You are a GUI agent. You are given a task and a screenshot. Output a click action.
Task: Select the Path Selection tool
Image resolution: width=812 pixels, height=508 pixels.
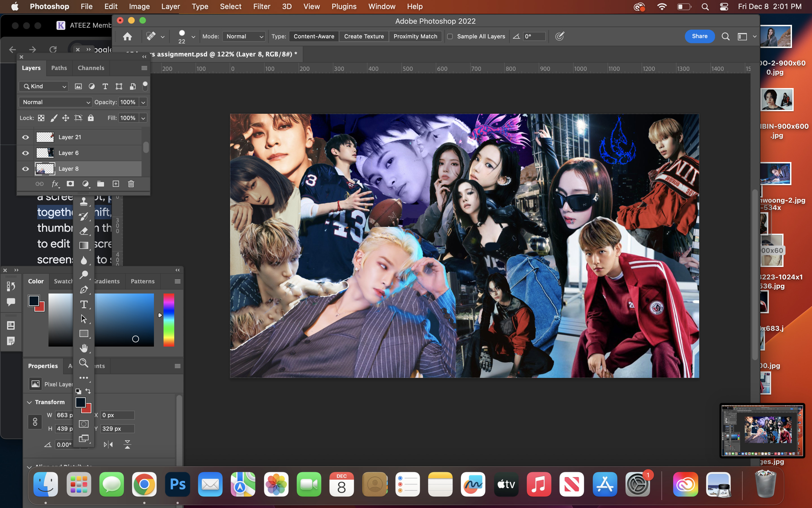pos(83,319)
